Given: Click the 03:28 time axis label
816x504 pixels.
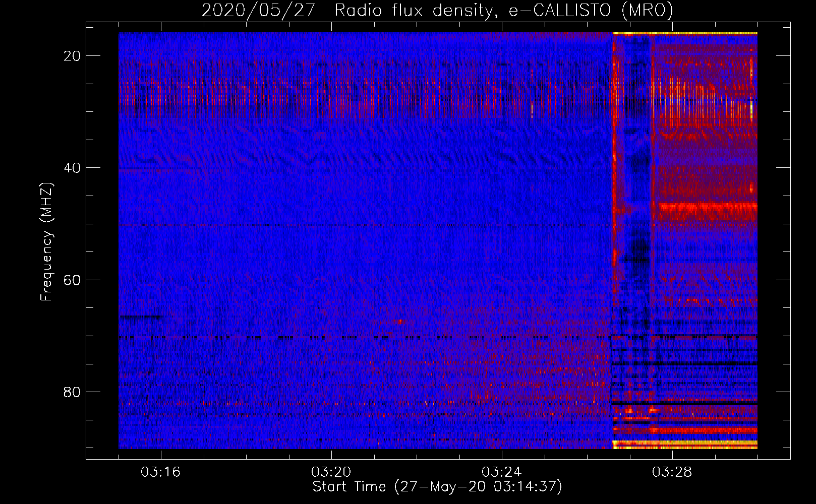Looking at the screenshot, I should [x=672, y=472].
